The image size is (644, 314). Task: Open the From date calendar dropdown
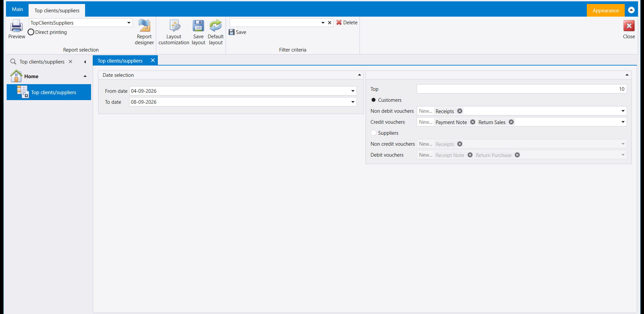(x=353, y=91)
